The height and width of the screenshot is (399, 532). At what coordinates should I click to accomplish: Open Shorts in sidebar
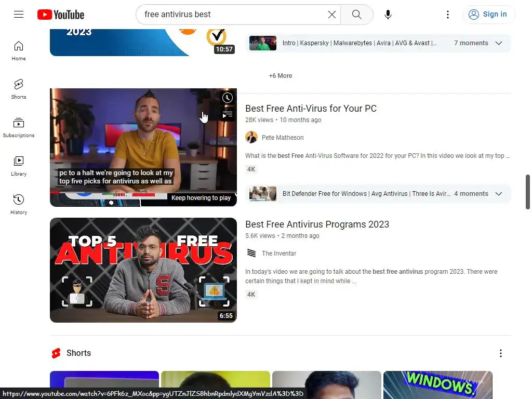click(19, 89)
